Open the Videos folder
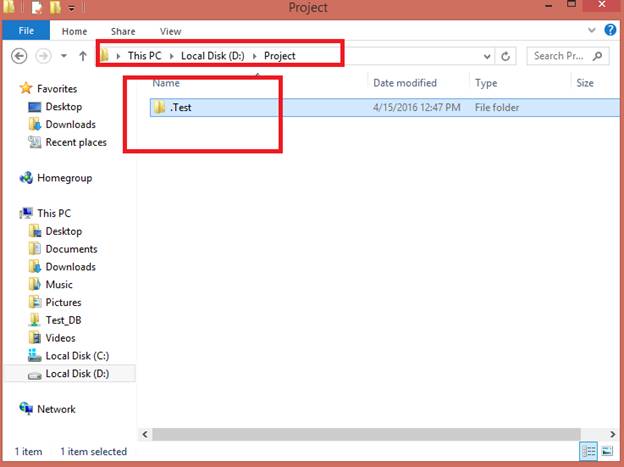The width and height of the screenshot is (624, 467). tap(60, 338)
